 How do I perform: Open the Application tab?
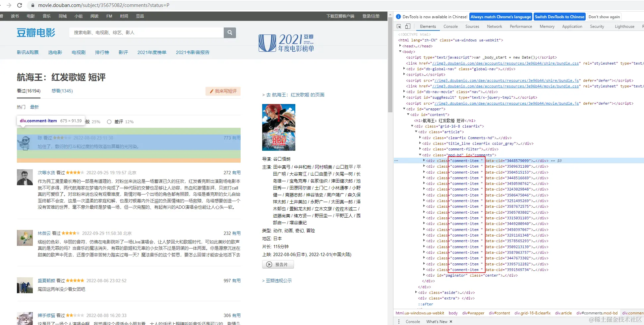point(572,27)
